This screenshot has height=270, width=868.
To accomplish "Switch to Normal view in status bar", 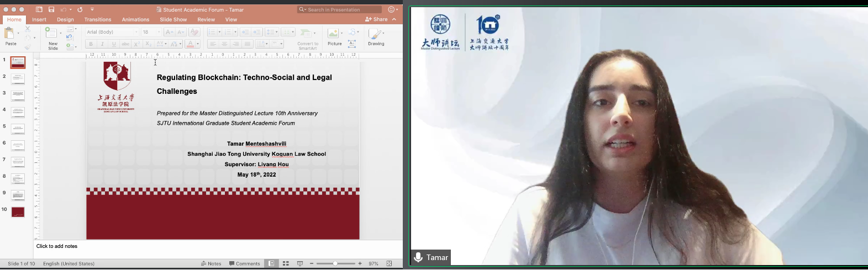I will 271,264.
